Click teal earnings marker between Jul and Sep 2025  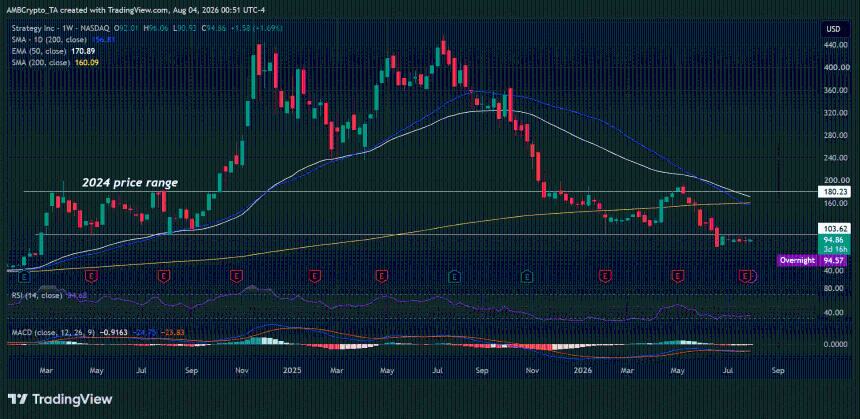click(454, 274)
